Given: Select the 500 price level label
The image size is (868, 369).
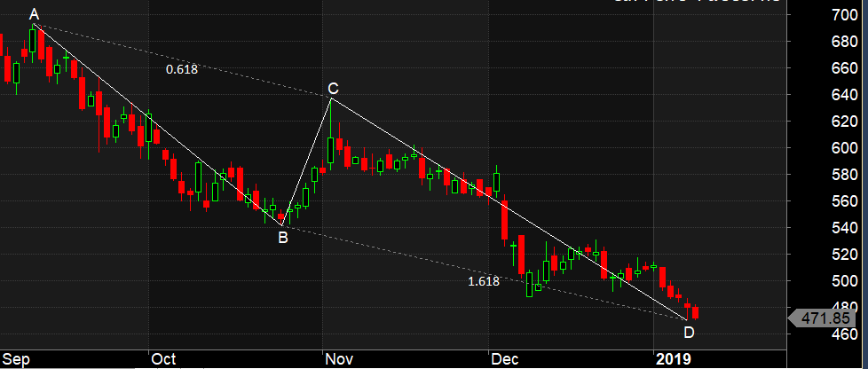Looking at the screenshot, I should pos(843,281).
